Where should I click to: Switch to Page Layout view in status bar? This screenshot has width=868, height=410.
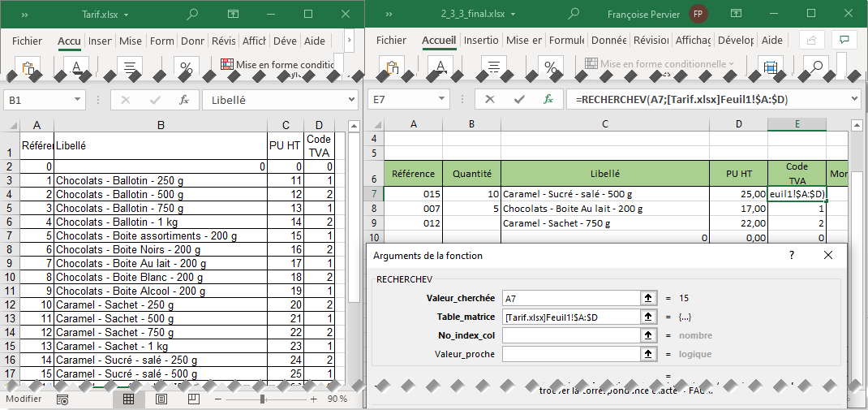point(161,399)
